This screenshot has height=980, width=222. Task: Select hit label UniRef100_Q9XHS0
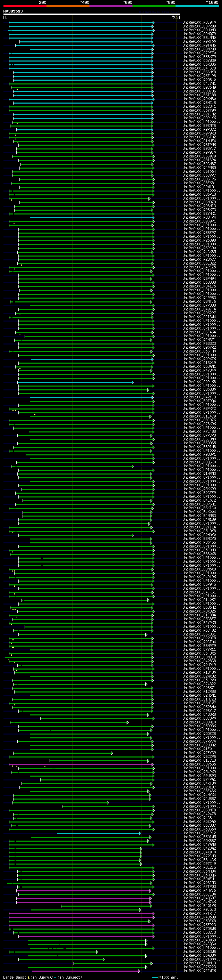(199, 99)
